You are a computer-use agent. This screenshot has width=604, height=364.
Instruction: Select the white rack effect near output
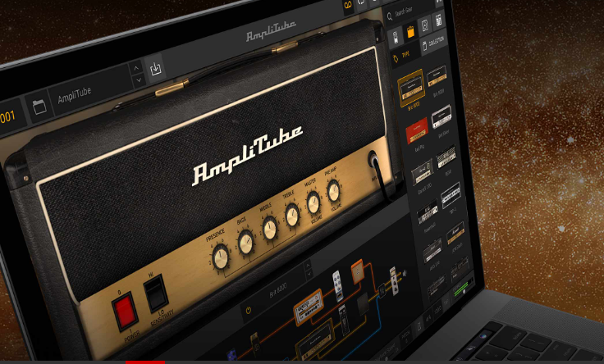coord(393,281)
